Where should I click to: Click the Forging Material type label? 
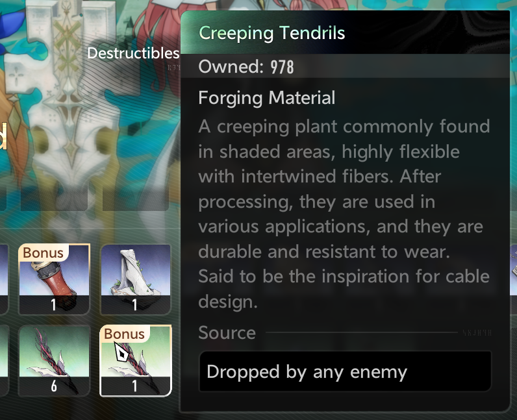pos(267,98)
